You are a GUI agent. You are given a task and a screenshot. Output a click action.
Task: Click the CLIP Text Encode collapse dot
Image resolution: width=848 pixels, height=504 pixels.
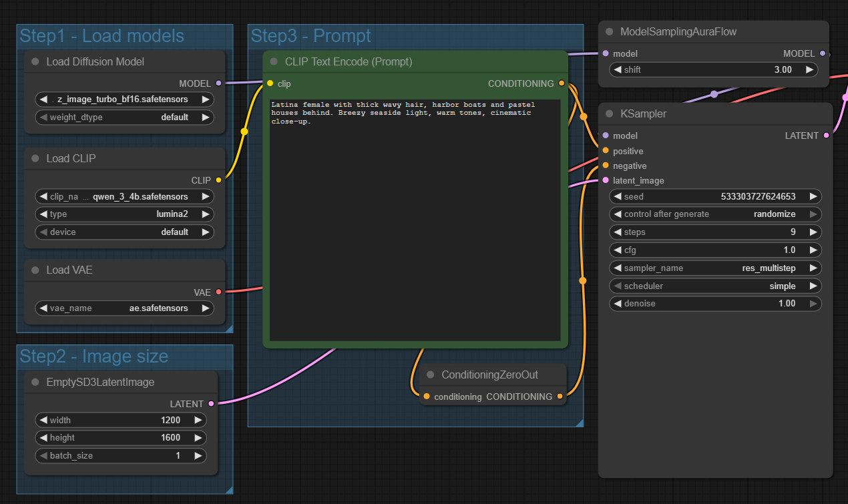tap(274, 62)
